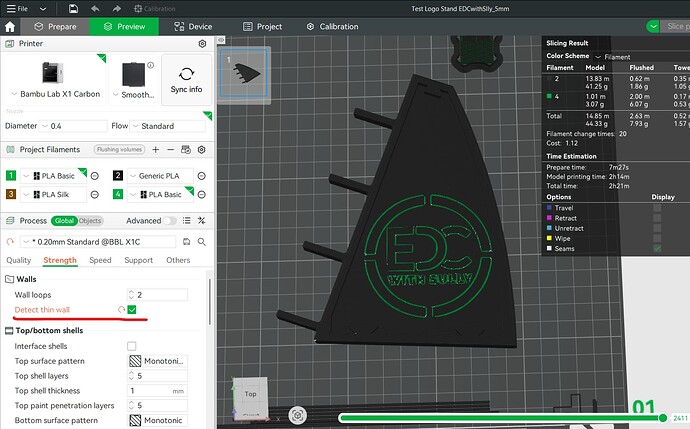
Task: Open the Support settings tab
Action: [139, 260]
